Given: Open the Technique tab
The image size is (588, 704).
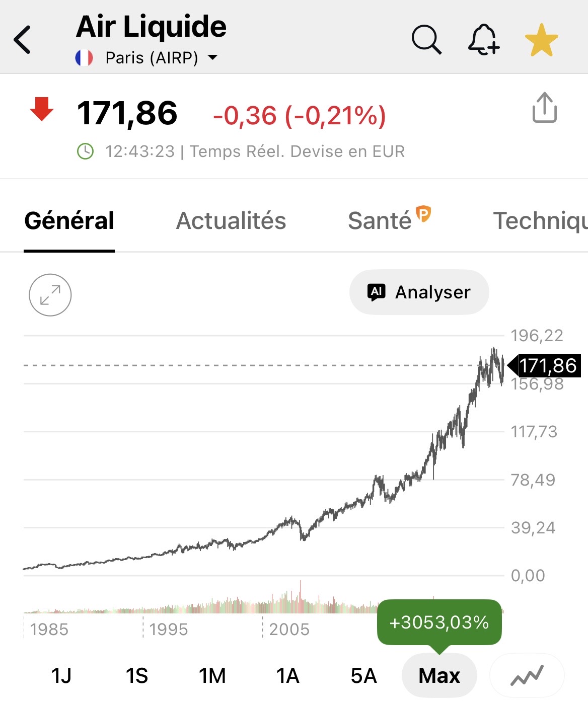Looking at the screenshot, I should (x=540, y=221).
